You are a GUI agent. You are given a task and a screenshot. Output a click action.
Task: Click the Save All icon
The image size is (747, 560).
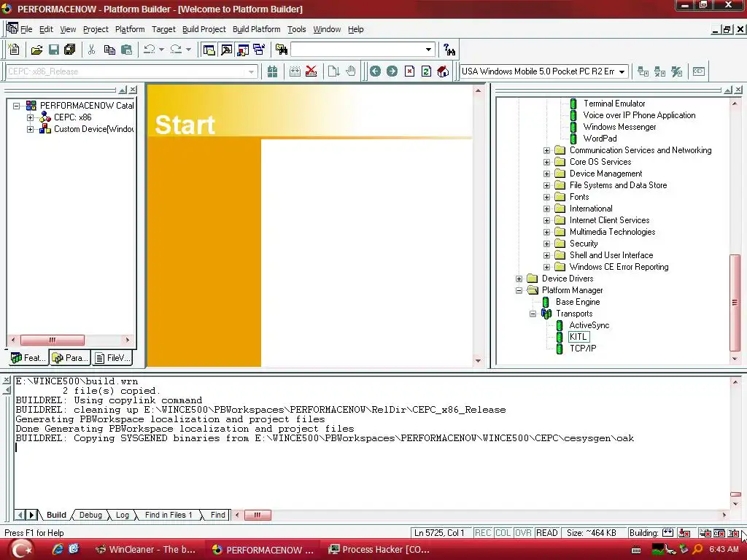[70, 50]
